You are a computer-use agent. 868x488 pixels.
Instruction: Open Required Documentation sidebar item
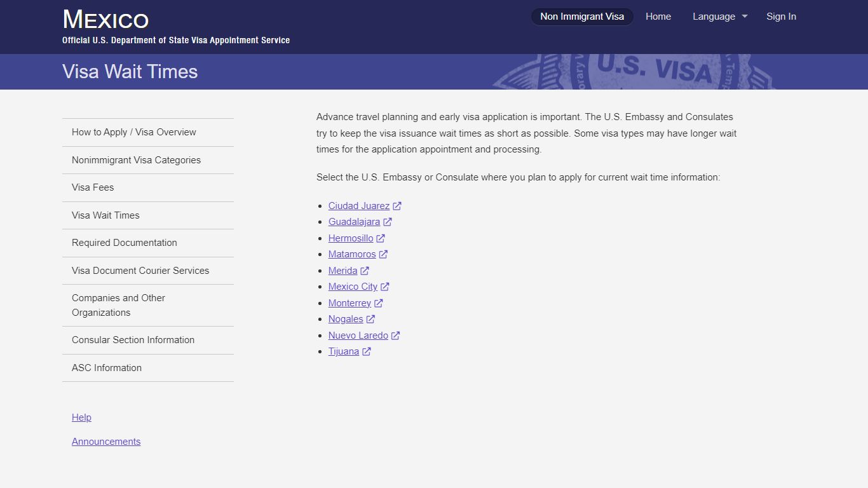pos(148,243)
